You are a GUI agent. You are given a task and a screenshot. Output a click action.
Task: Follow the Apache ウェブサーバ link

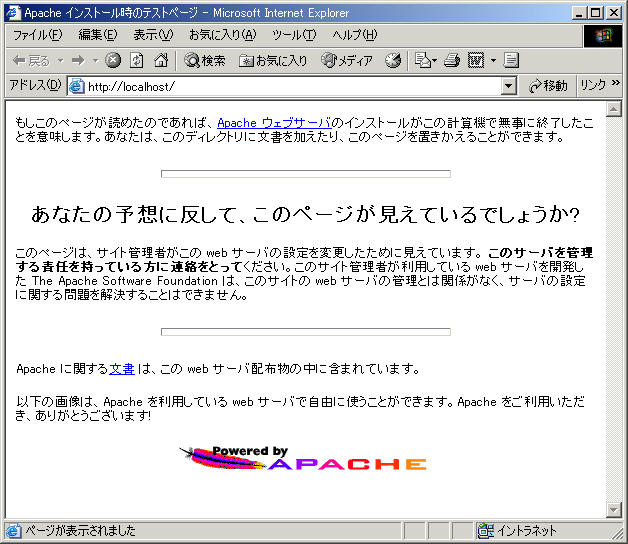point(274,123)
